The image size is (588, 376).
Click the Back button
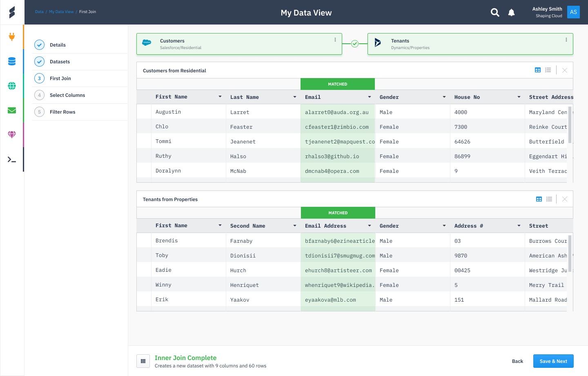[517, 361]
